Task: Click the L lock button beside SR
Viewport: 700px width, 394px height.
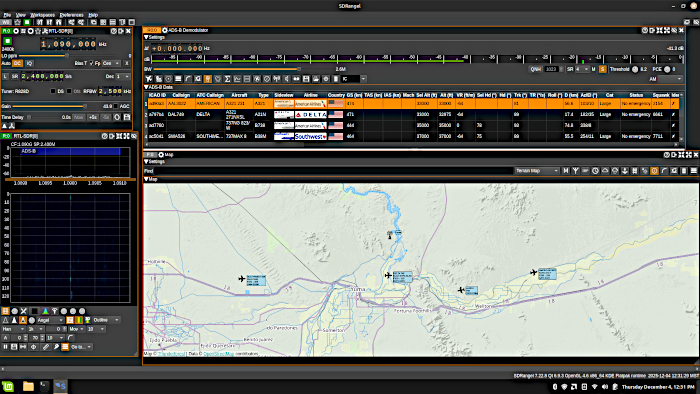Action: click(5, 76)
